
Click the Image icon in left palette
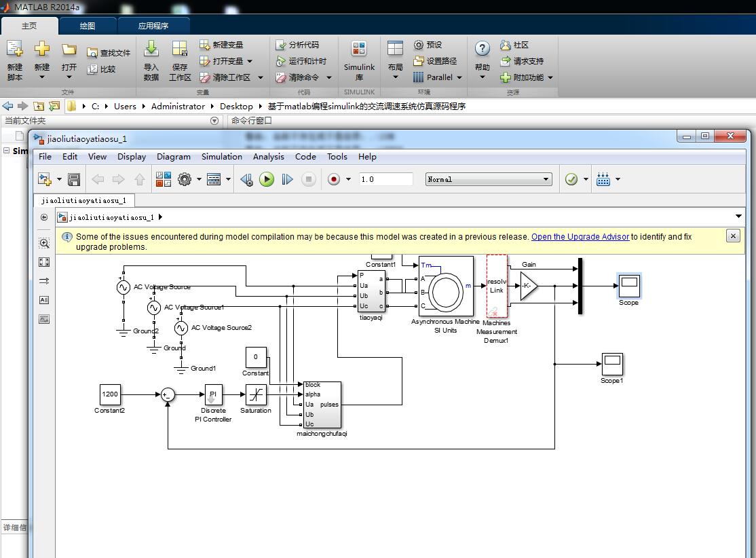click(x=44, y=319)
